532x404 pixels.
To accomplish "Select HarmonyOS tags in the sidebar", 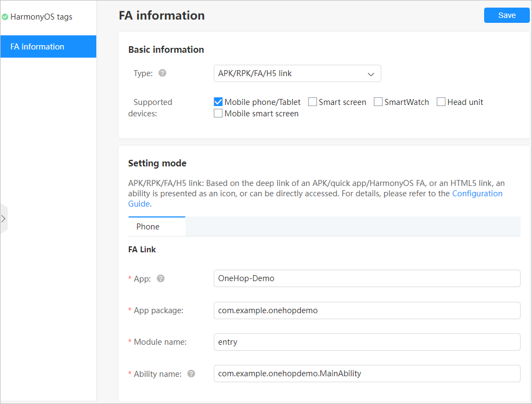I will click(x=41, y=17).
